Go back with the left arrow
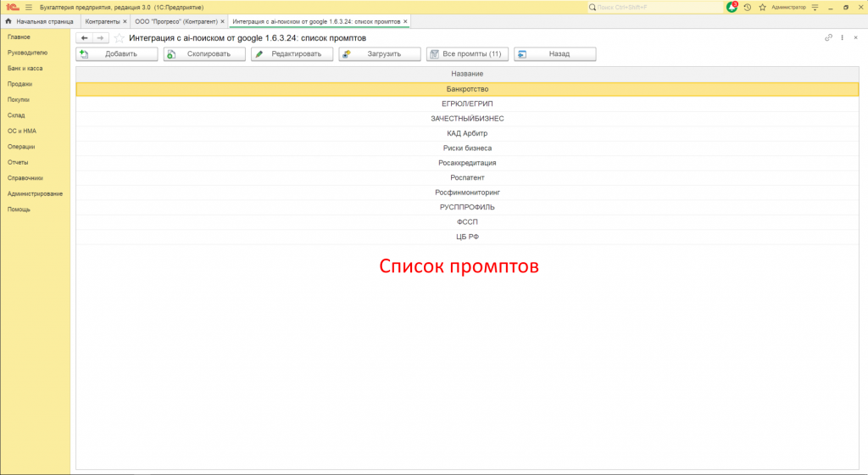The image size is (868, 475). pos(84,37)
